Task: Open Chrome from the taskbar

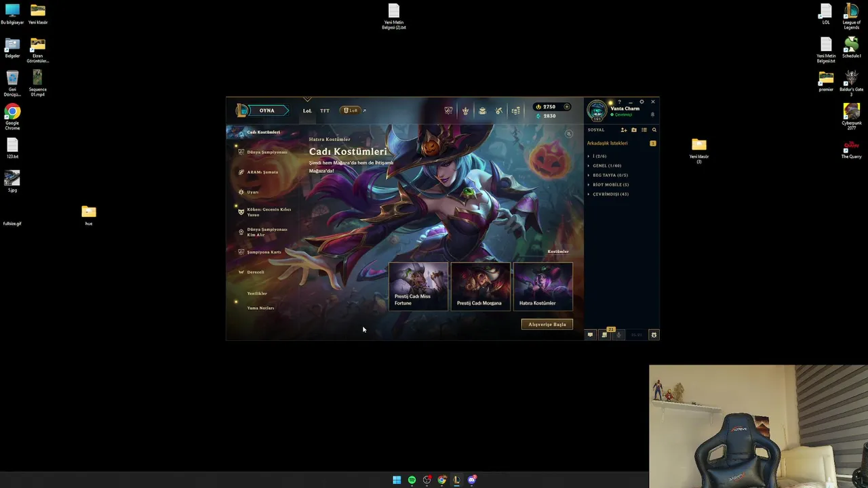Action: pyautogui.click(x=441, y=480)
